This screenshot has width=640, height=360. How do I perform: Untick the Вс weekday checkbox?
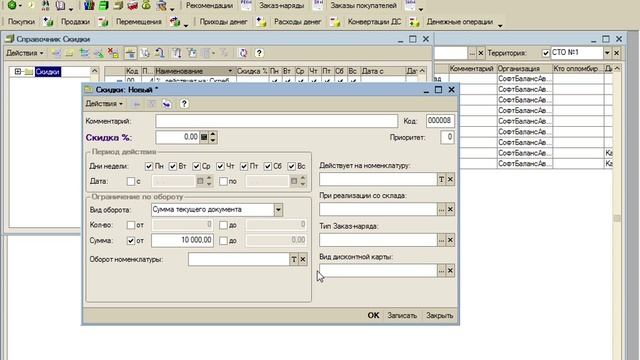pyautogui.click(x=291, y=167)
